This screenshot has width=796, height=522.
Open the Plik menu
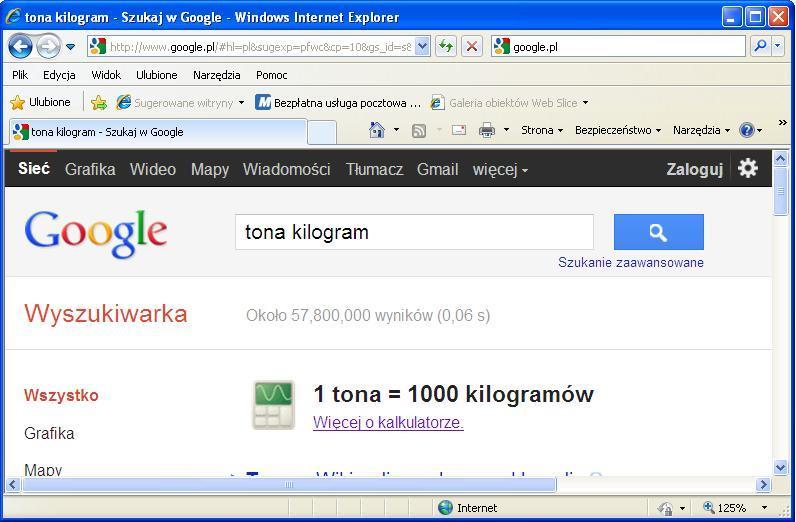tap(20, 75)
